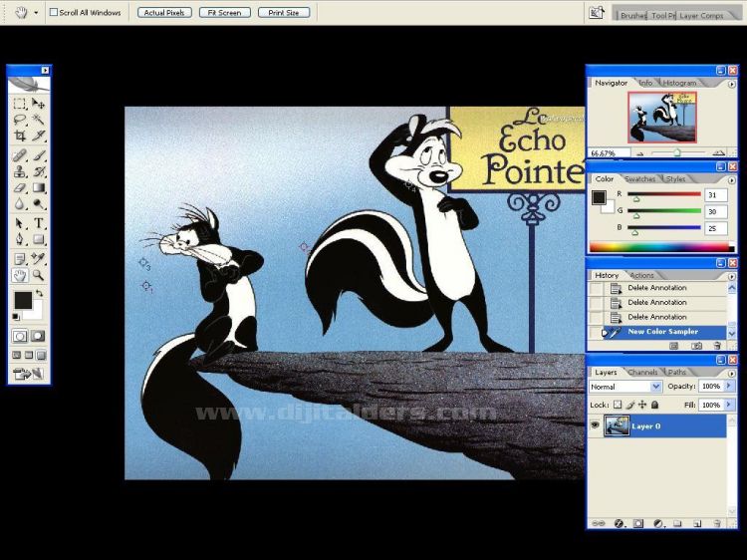Toggle lock position
747x560 pixels.
[642, 405]
